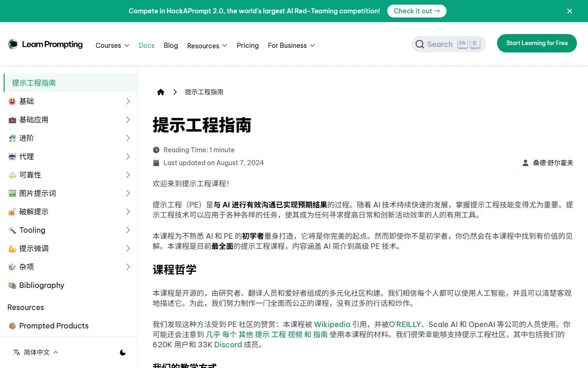Viewport: 588px width, 368px height.
Task: Open the Pricing menu item
Action: pos(248,46)
